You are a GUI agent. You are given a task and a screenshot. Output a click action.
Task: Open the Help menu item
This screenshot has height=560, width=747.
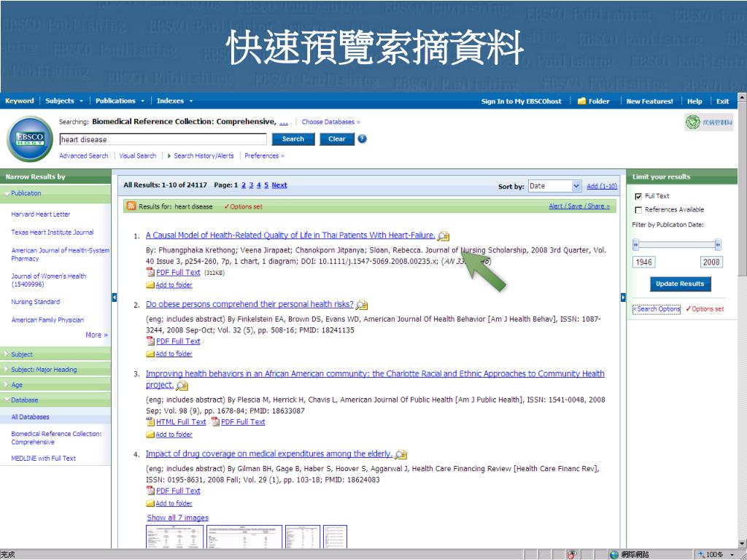pos(694,101)
